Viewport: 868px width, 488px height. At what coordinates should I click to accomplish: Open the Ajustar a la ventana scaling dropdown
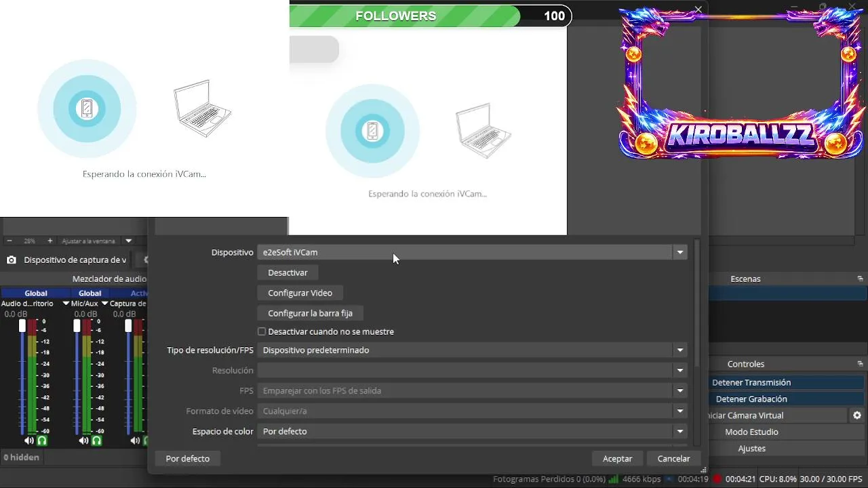[129, 241]
